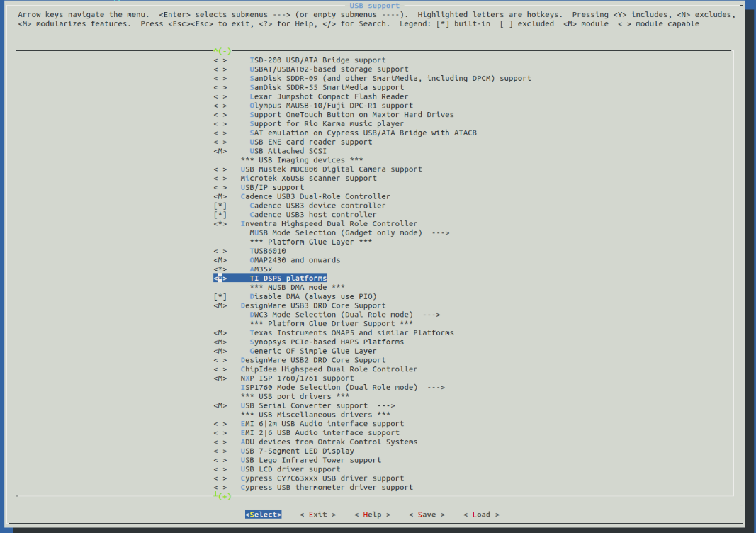Select the TUSB6010 entry
The image size is (756, 533).
[267, 251]
